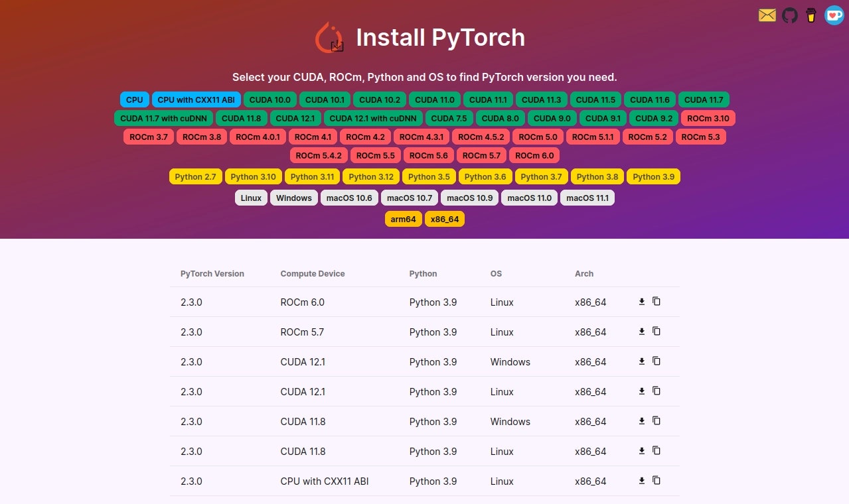Choose the Python 3.8 tag
Viewport: 849px width, 504px height.
click(x=597, y=177)
